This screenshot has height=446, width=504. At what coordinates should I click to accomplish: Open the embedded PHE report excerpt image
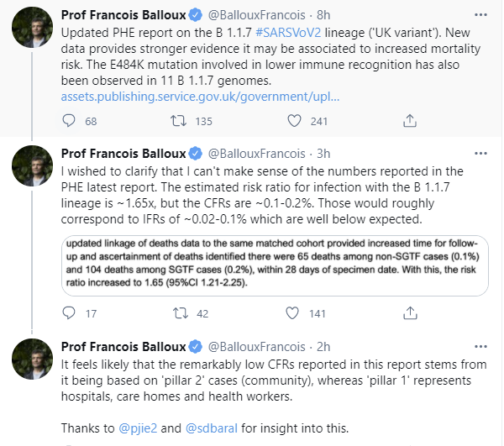[x=273, y=263]
